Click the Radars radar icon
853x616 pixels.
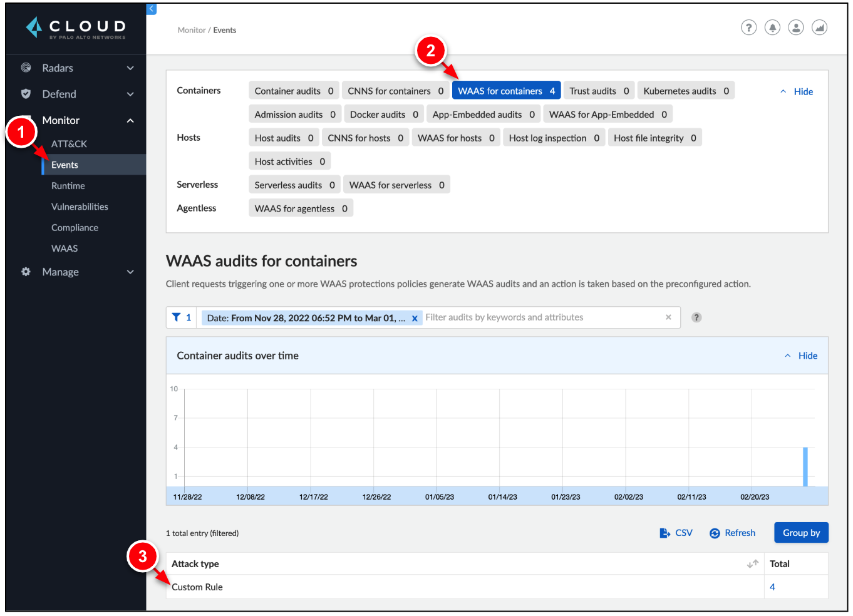click(x=26, y=68)
